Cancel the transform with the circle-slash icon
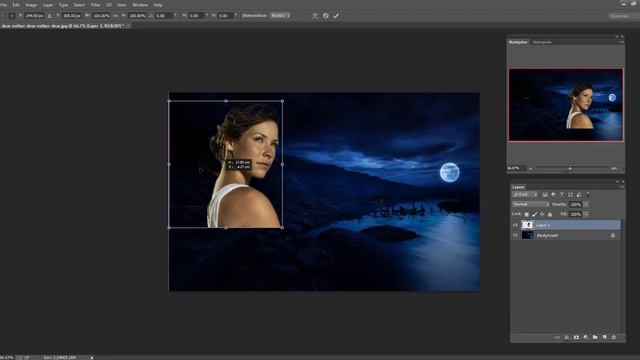This screenshot has height=360, width=640. point(326,16)
